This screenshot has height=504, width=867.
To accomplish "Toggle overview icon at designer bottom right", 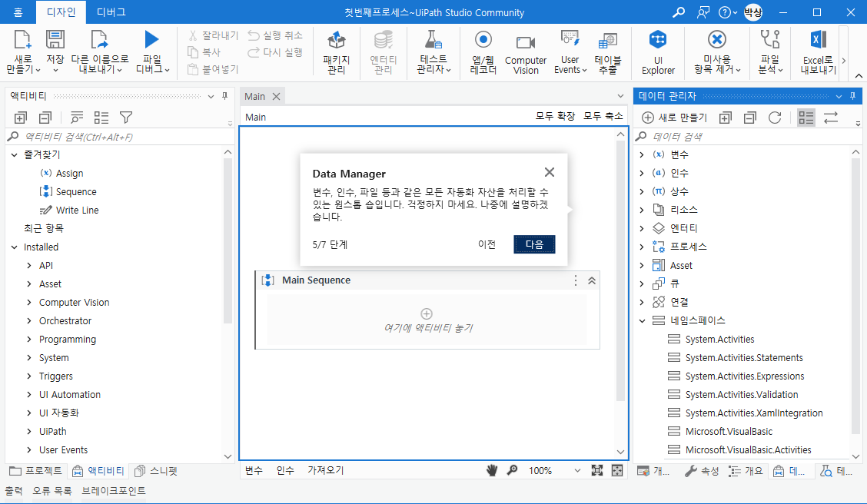I will [617, 470].
